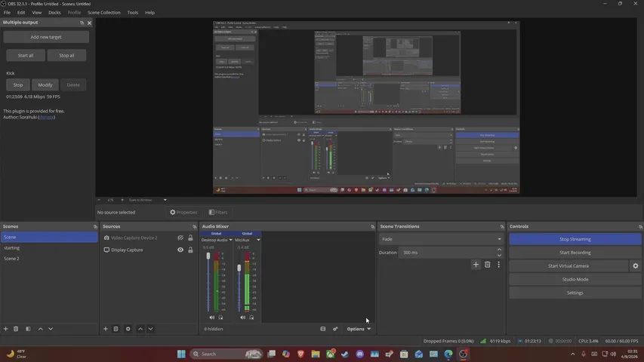
Task: Open Audio Mixer Options dropdown
Action: pos(359,329)
